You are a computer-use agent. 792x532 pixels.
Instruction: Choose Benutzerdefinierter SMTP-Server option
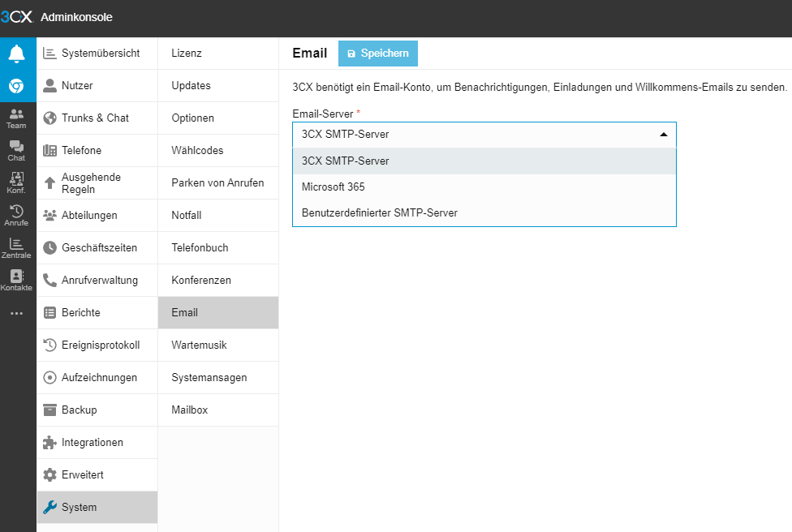484,213
